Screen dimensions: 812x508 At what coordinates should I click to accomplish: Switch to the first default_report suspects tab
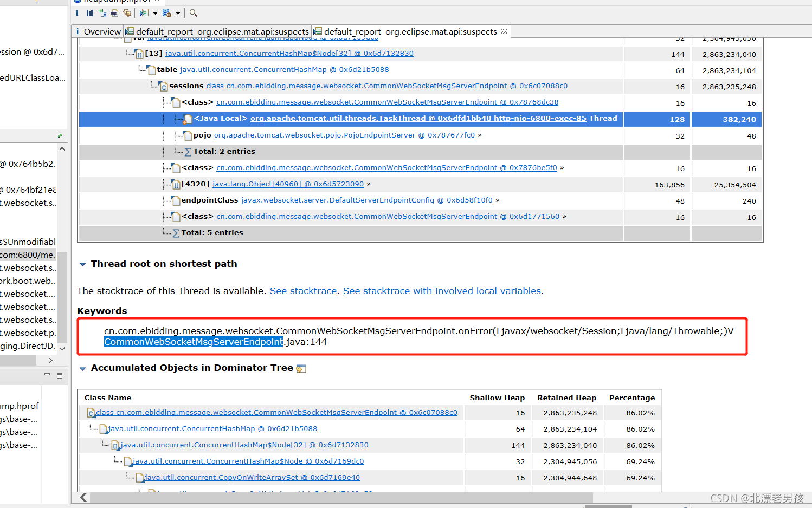pos(217,31)
